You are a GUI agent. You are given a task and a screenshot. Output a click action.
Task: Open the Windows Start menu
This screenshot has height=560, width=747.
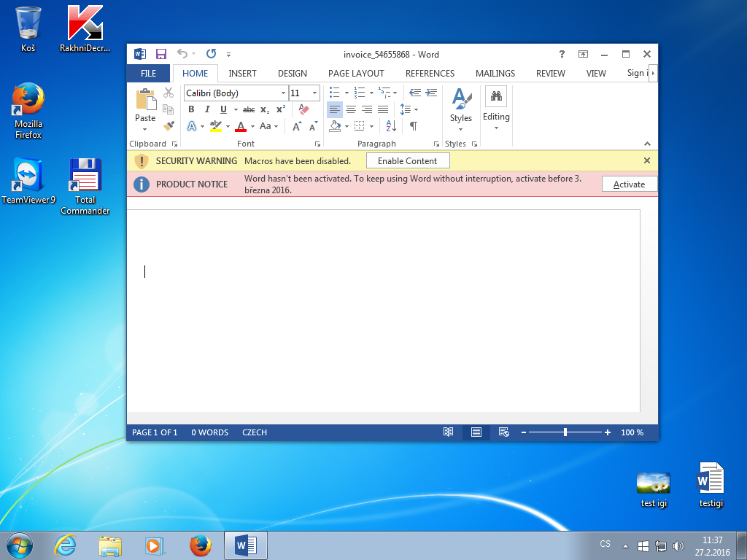click(x=20, y=545)
